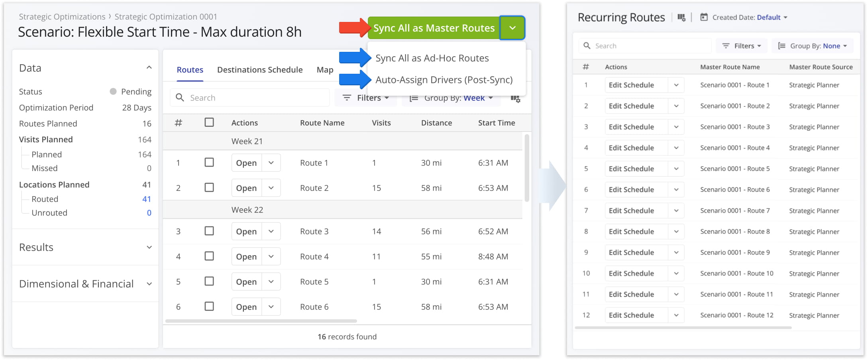The width and height of the screenshot is (868, 360).
Task: Click the Routed locations count 41
Action: (147, 199)
